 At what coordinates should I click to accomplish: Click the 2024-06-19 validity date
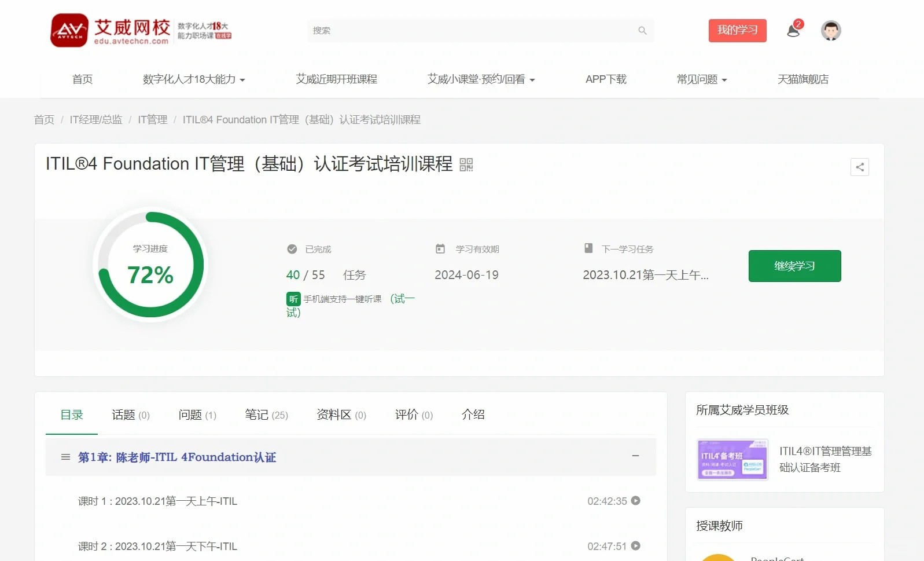466,275
